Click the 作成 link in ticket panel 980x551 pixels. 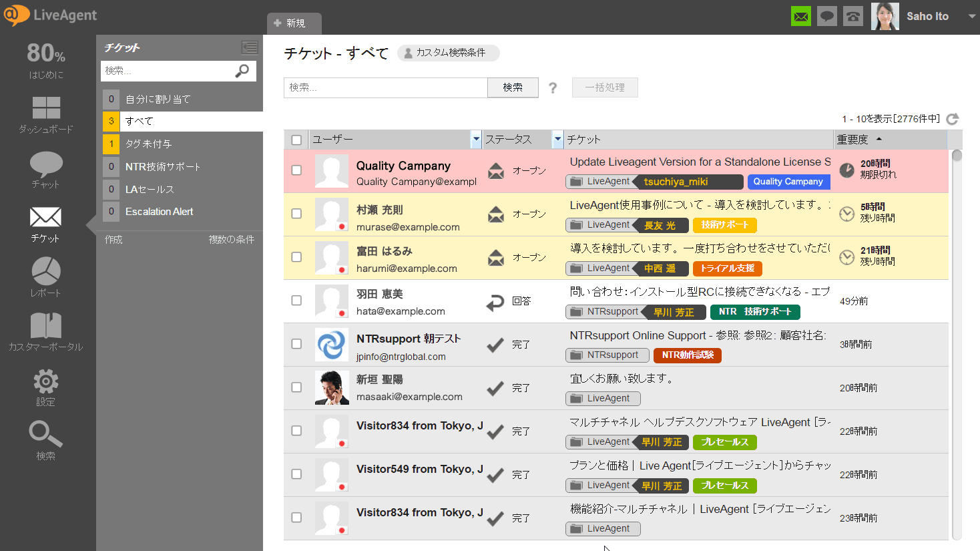point(113,239)
